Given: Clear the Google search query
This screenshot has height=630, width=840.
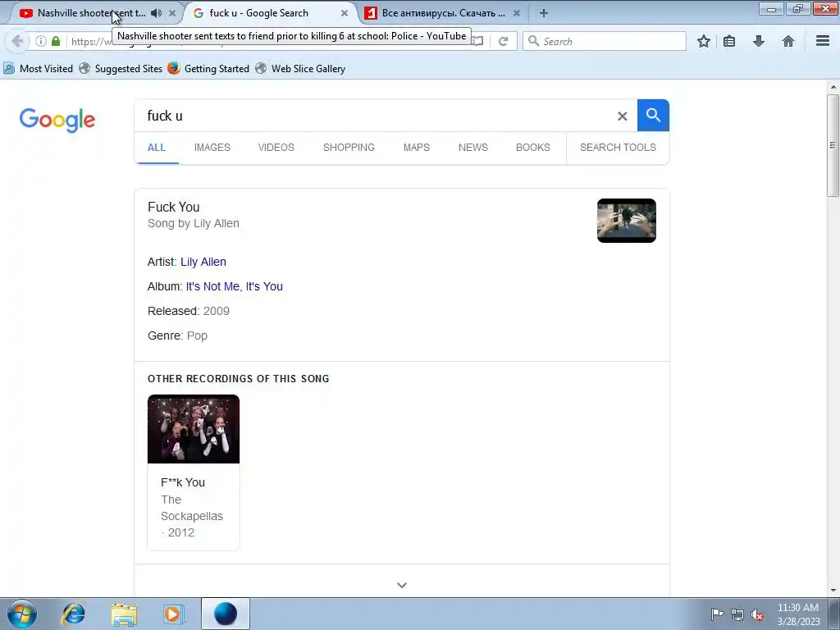Looking at the screenshot, I should pyautogui.click(x=622, y=116).
